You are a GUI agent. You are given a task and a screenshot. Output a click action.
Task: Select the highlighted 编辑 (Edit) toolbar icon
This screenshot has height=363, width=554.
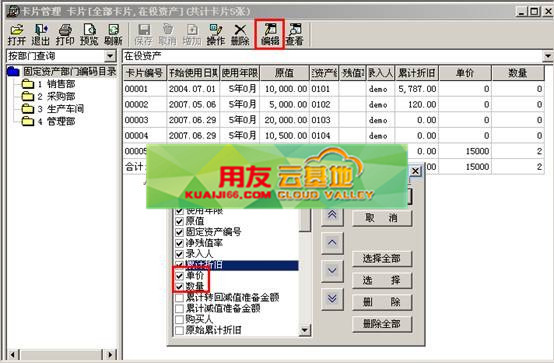point(270,35)
